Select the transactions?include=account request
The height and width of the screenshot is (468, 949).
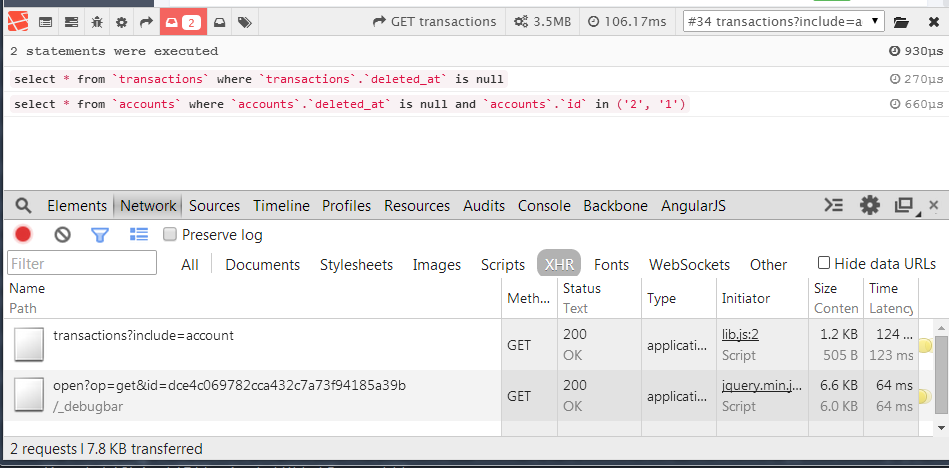(143, 335)
